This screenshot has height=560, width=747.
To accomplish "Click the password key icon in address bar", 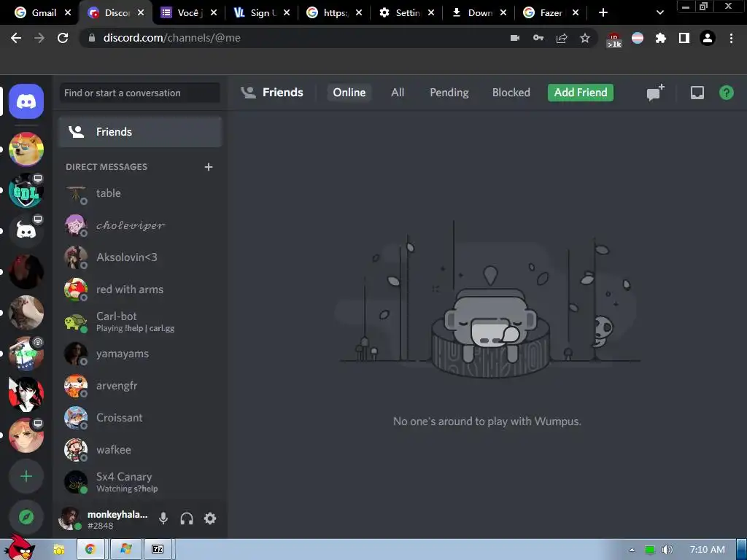I will point(538,38).
